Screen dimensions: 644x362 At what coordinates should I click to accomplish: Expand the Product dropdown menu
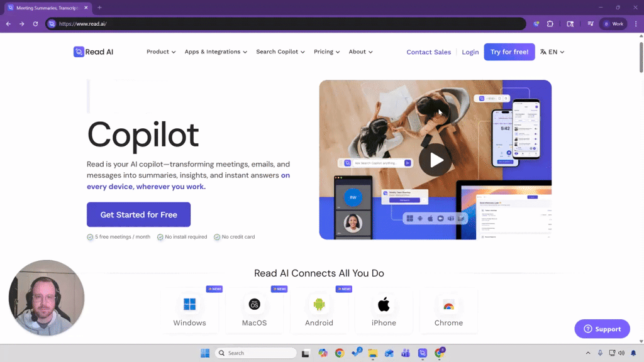tap(161, 52)
